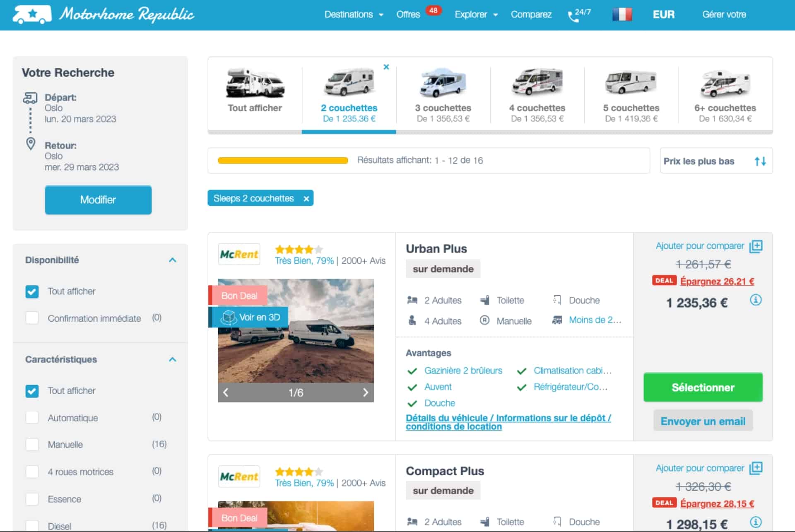795x532 pixels.
Task: Open the EUR currency selector
Action: coord(663,14)
